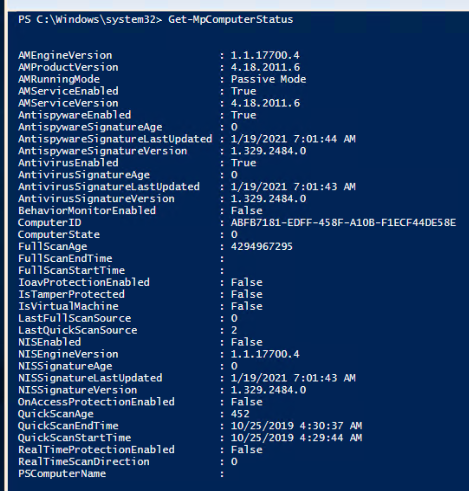Click the PSComputerName property name
This screenshot has width=469, height=491.
(x=62, y=474)
